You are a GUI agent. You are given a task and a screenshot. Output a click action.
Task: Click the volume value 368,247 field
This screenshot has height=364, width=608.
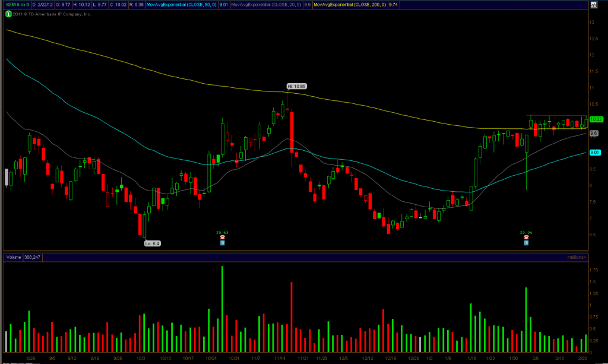pos(32,257)
